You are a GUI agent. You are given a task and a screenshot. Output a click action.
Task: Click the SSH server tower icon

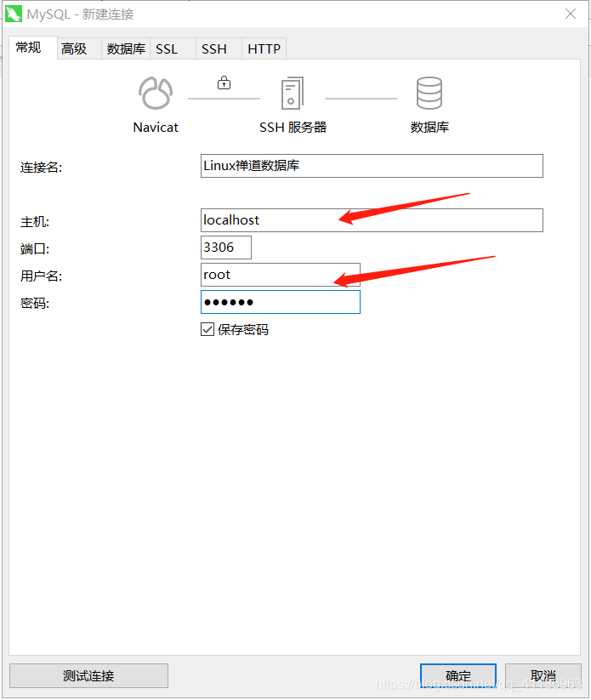point(293,93)
